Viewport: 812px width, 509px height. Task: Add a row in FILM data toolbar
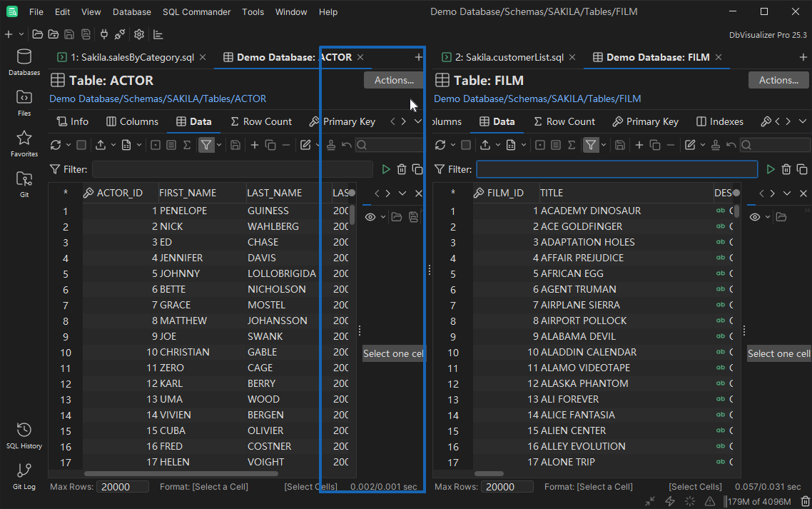click(639, 145)
